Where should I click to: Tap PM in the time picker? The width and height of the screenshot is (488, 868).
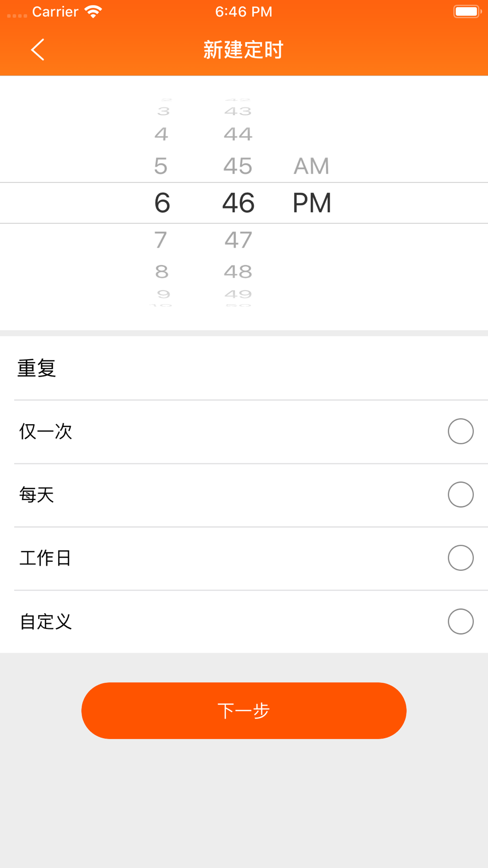312,203
